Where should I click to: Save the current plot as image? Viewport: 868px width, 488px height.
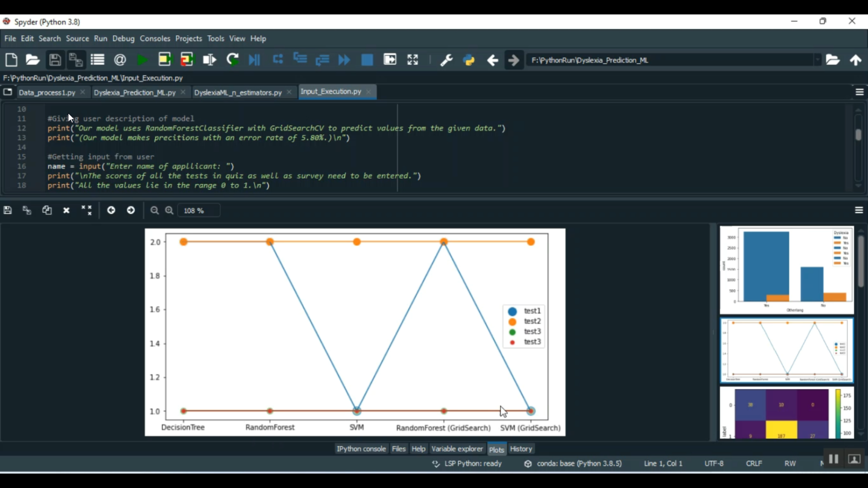[8, 210]
